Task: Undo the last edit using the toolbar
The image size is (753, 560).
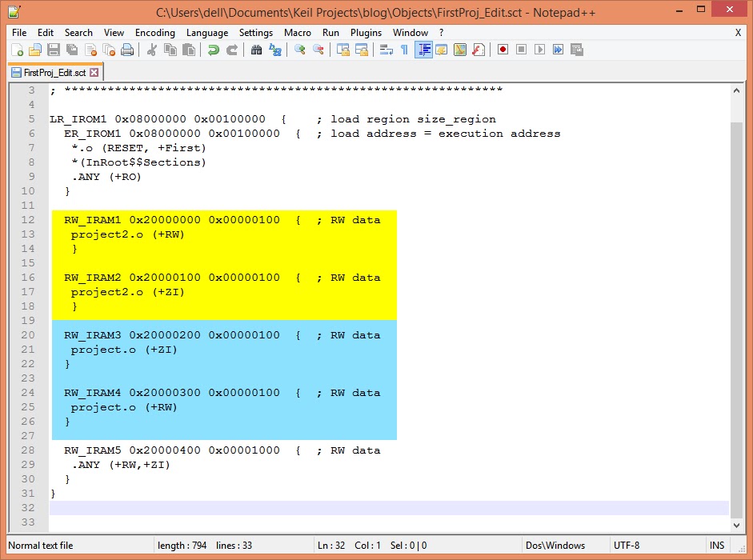Action: [214, 50]
